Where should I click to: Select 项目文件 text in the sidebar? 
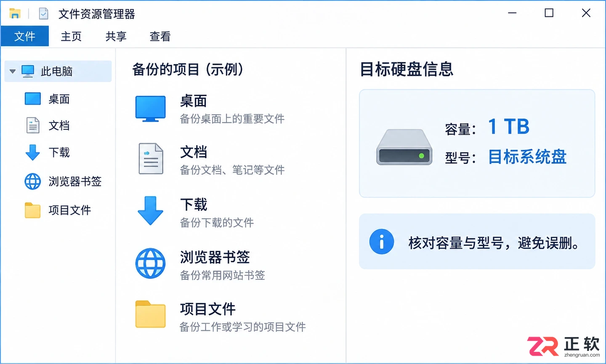[x=69, y=210]
